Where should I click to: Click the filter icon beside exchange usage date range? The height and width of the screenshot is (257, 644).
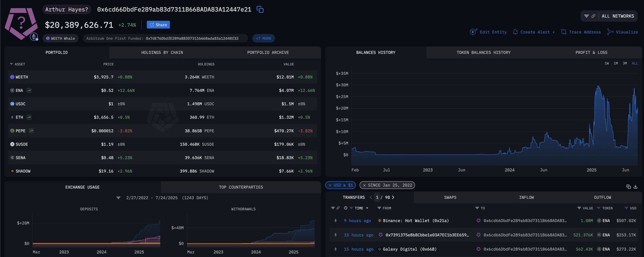[118, 197]
